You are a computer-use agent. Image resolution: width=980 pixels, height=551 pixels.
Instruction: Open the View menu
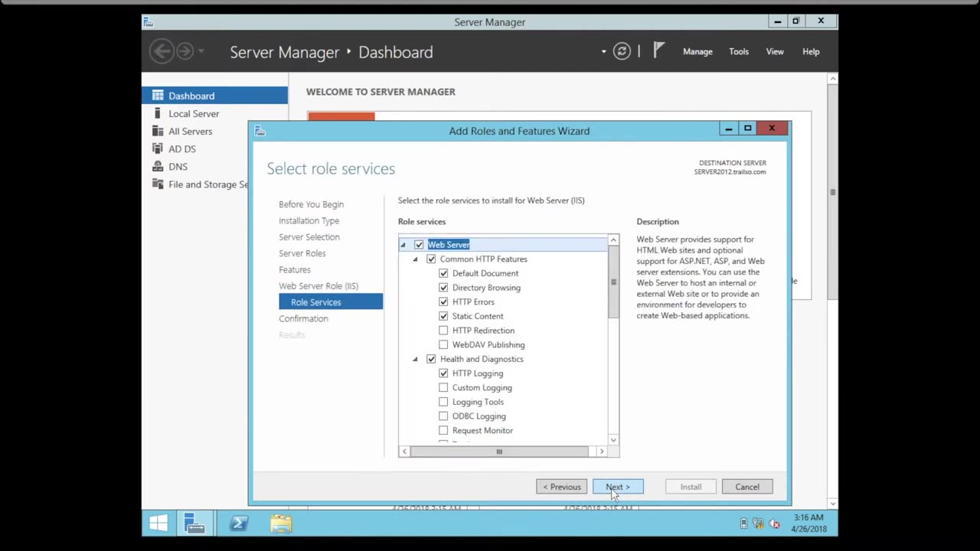[775, 51]
